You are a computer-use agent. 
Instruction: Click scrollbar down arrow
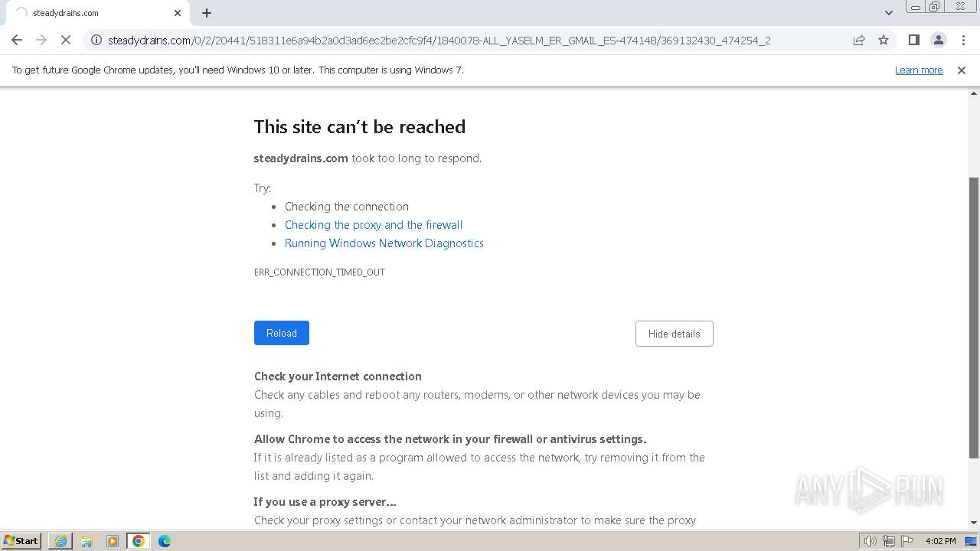point(974,523)
